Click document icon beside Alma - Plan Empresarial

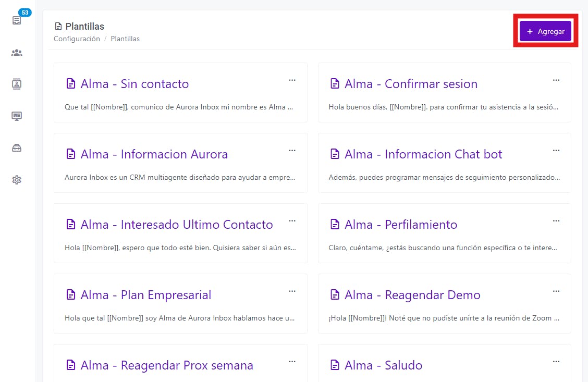click(71, 294)
